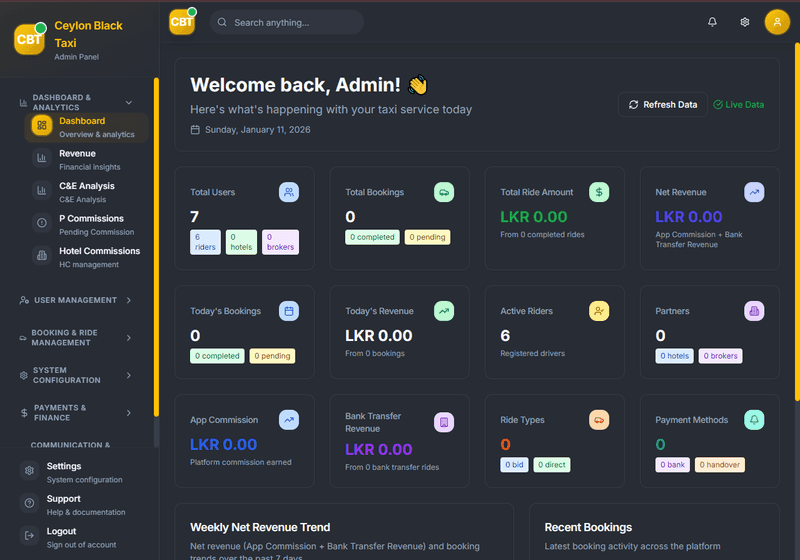Click '0 handover' payment badge
This screenshot has height=560, width=800.
(720, 465)
